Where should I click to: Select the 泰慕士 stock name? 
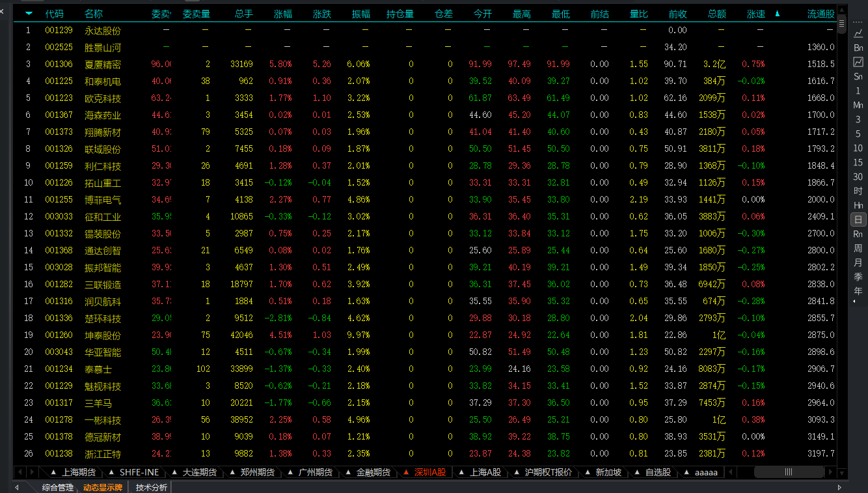click(98, 369)
